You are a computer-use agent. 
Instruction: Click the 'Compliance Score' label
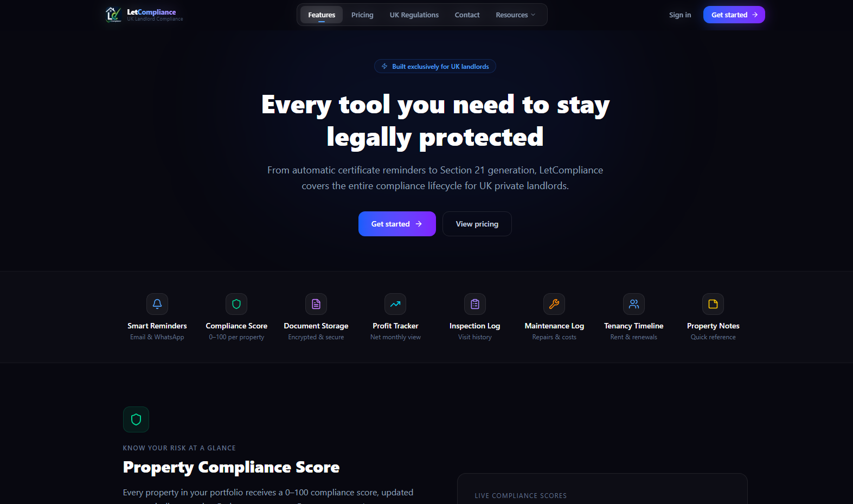(x=236, y=326)
